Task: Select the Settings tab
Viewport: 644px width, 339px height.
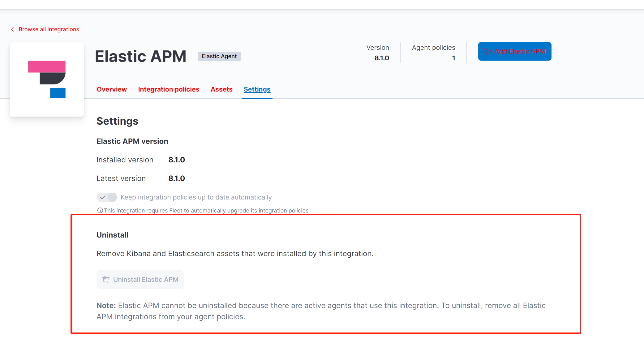Action: (x=257, y=89)
